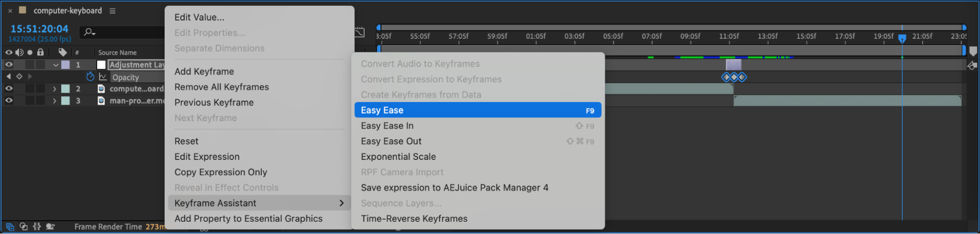The image size is (980, 234).
Task: Open the Opacity graph editor icon
Action: coord(102,77)
